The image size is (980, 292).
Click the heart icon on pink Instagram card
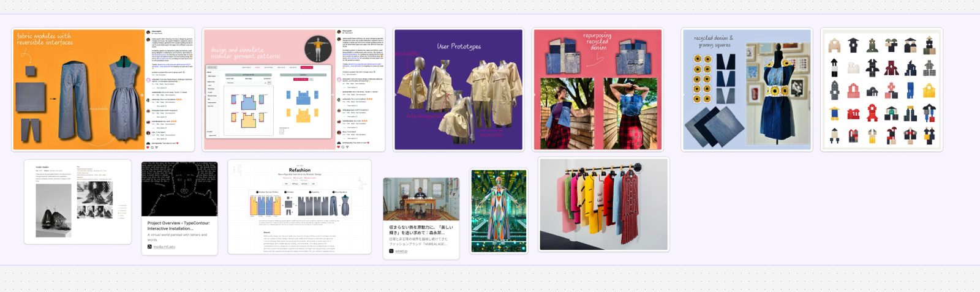pos(339,147)
